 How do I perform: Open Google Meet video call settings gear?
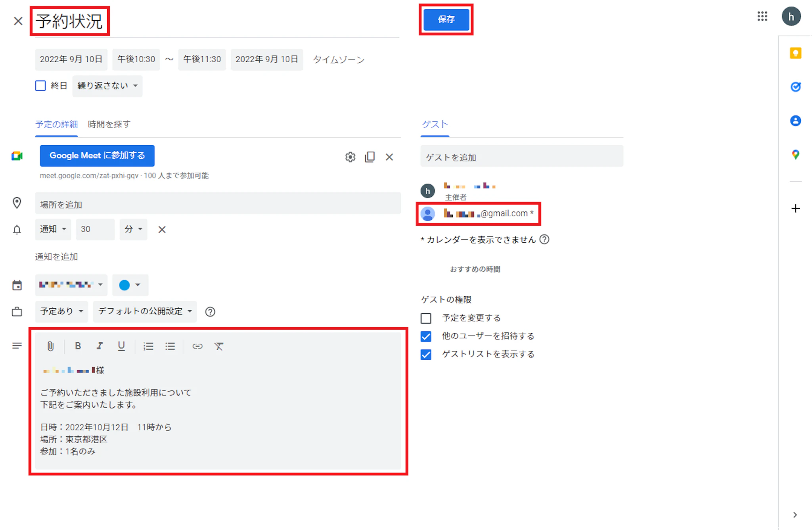pos(350,157)
